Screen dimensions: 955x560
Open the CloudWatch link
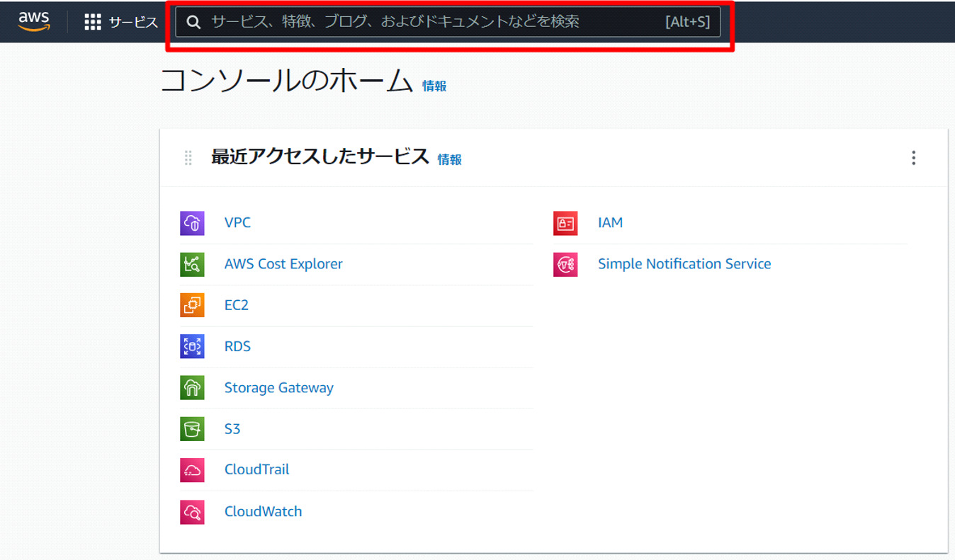pyautogui.click(x=263, y=511)
